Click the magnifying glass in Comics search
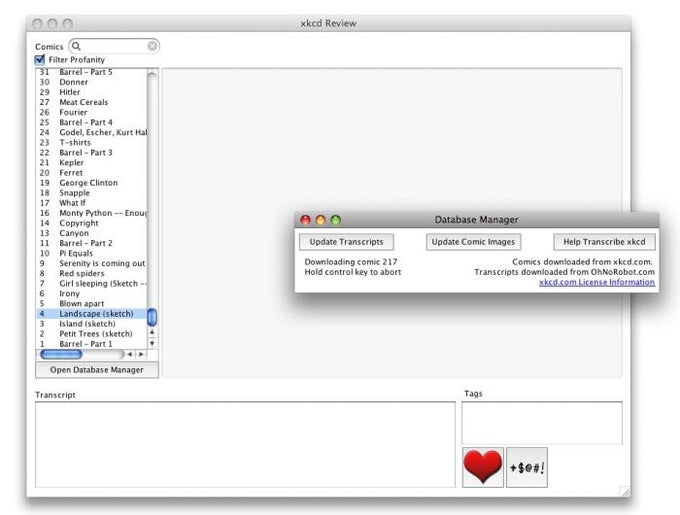 tap(76, 46)
